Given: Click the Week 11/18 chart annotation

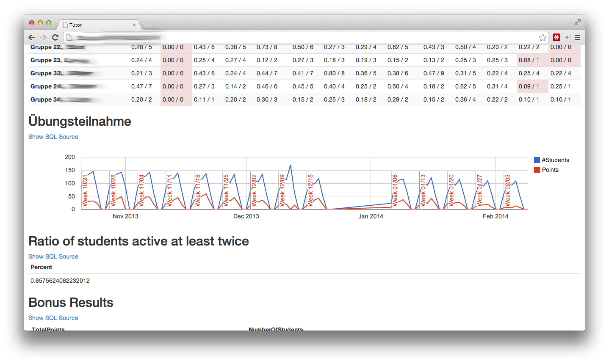Looking at the screenshot, I should (x=197, y=190).
